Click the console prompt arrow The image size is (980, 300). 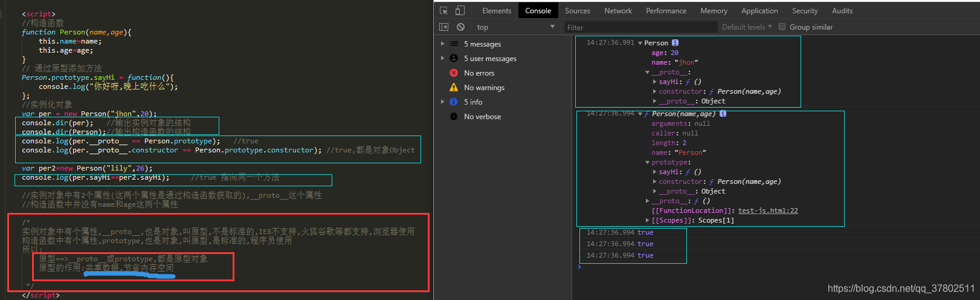tap(579, 266)
